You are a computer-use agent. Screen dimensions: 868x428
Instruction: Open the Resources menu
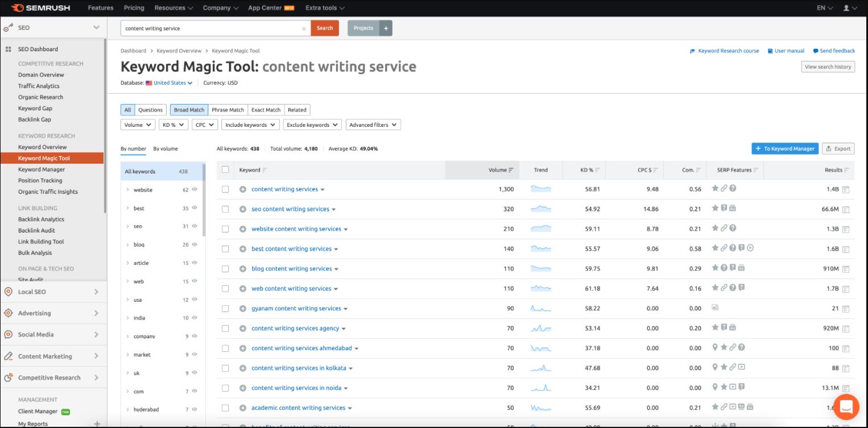pos(173,8)
